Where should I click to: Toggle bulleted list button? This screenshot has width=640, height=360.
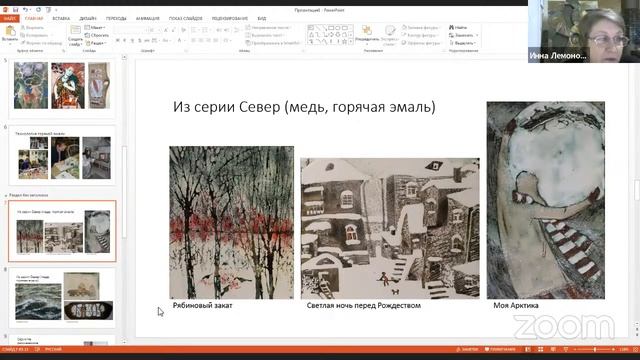click(x=194, y=30)
